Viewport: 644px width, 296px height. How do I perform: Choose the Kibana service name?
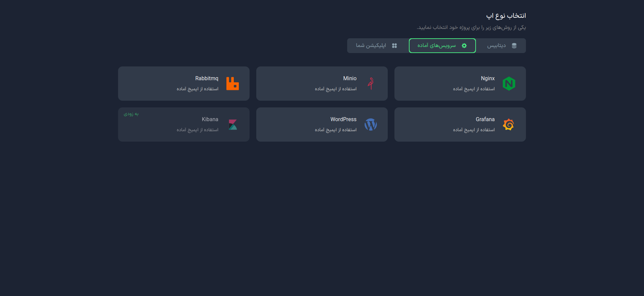(x=210, y=119)
